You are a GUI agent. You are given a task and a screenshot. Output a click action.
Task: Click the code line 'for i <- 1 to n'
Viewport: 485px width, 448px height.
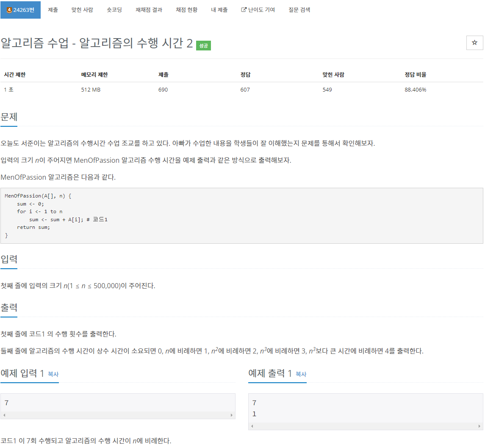pyautogui.click(x=39, y=211)
